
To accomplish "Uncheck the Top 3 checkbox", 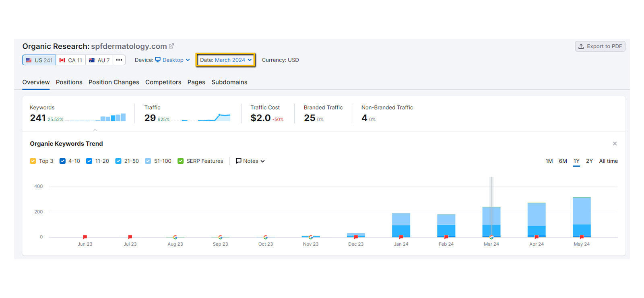I will click(33, 161).
